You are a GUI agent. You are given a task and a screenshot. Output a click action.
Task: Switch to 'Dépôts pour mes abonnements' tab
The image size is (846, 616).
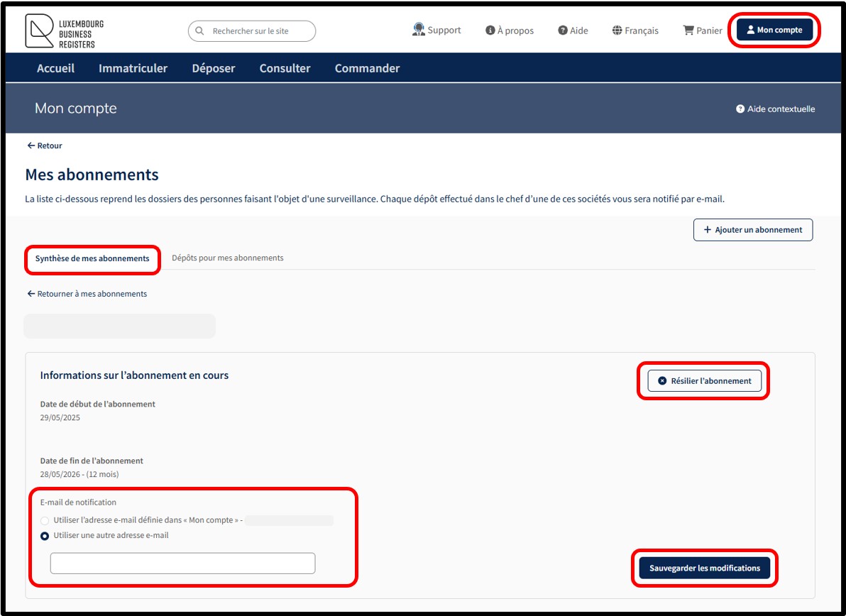click(227, 258)
